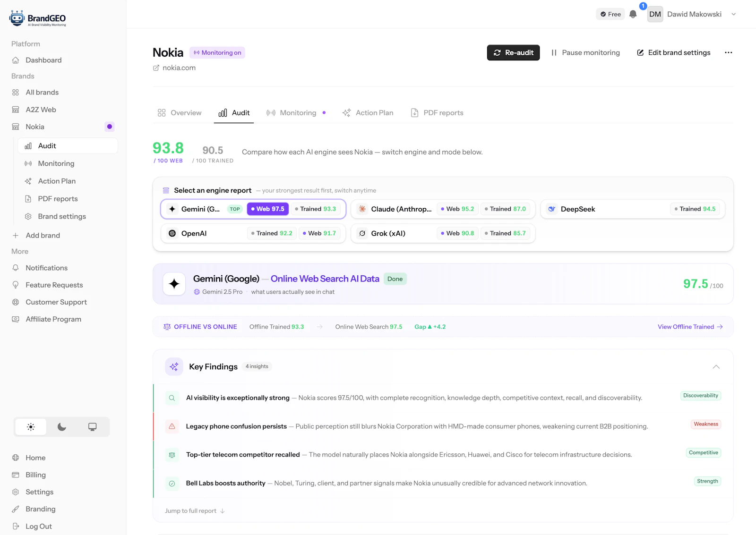Click the DM user avatar
This screenshot has width=756, height=535.
click(655, 14)
